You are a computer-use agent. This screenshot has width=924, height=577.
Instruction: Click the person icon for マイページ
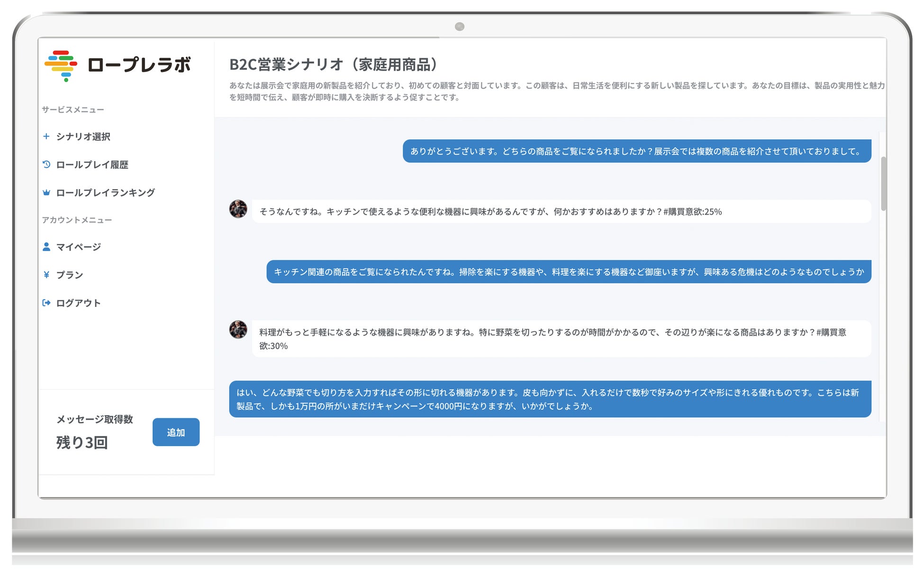point(46,247)
